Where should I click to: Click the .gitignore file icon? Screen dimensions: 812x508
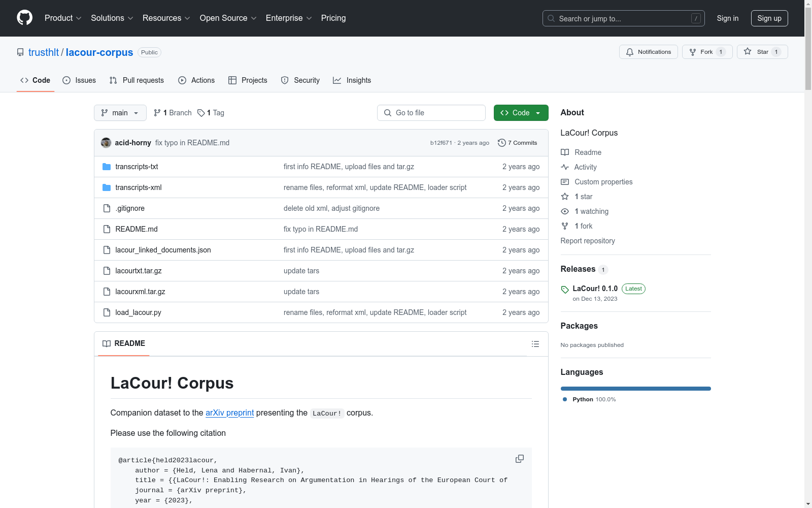[107, 208]
